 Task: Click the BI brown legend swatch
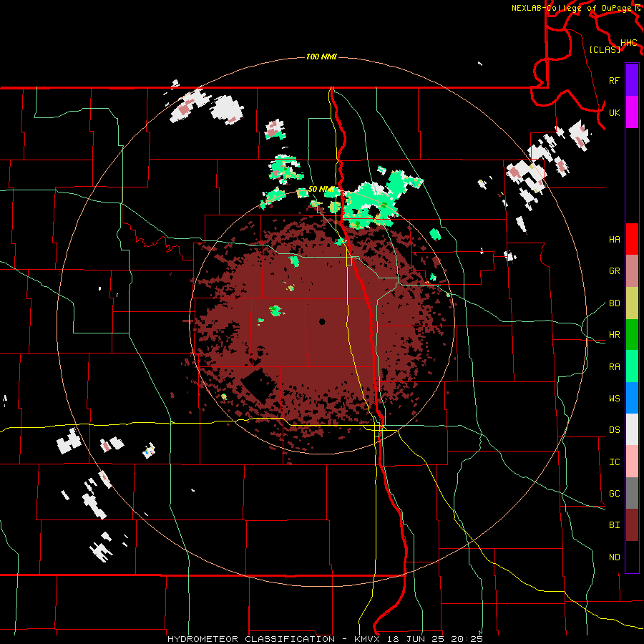coord(632,525)
